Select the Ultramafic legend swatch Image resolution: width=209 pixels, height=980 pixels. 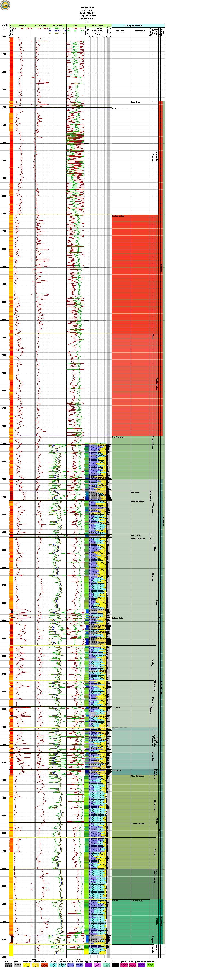151,965
